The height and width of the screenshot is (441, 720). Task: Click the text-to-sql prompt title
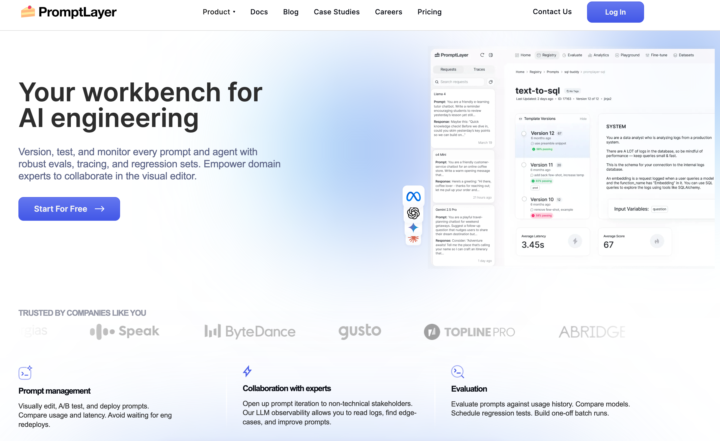tap(538, 90)
